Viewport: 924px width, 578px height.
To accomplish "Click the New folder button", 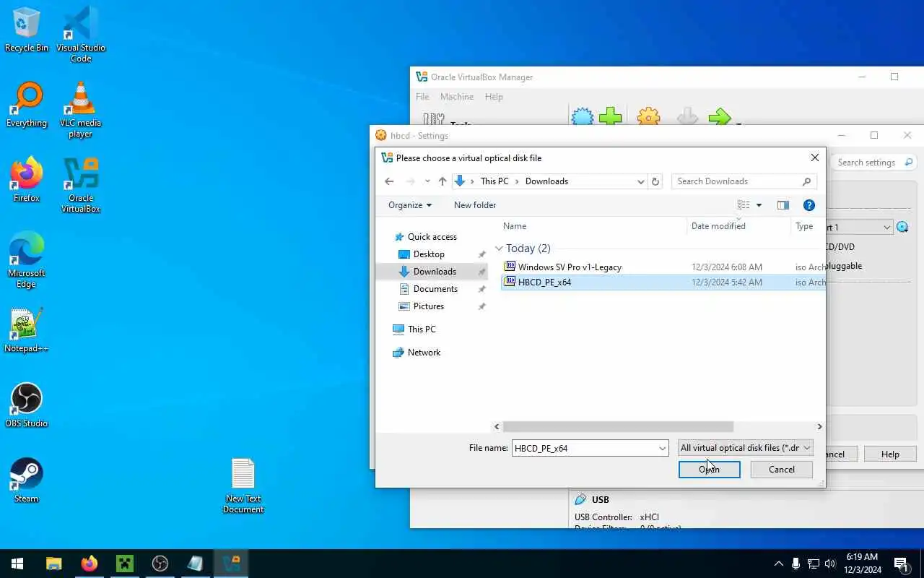I will 475,205.
